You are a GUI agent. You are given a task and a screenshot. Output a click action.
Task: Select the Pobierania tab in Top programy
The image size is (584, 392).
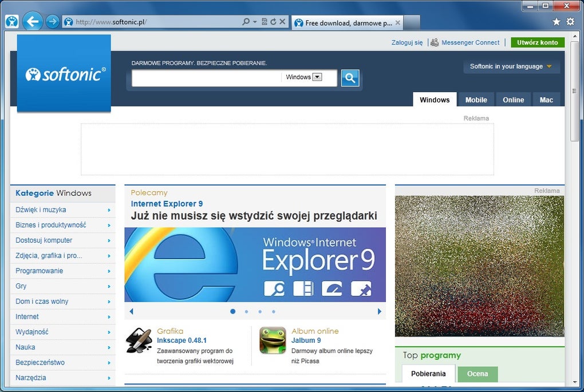pos(428,373)
